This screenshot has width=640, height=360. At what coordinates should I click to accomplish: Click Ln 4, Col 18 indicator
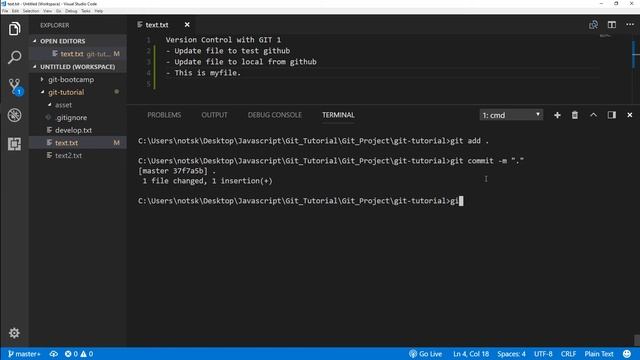471,354
